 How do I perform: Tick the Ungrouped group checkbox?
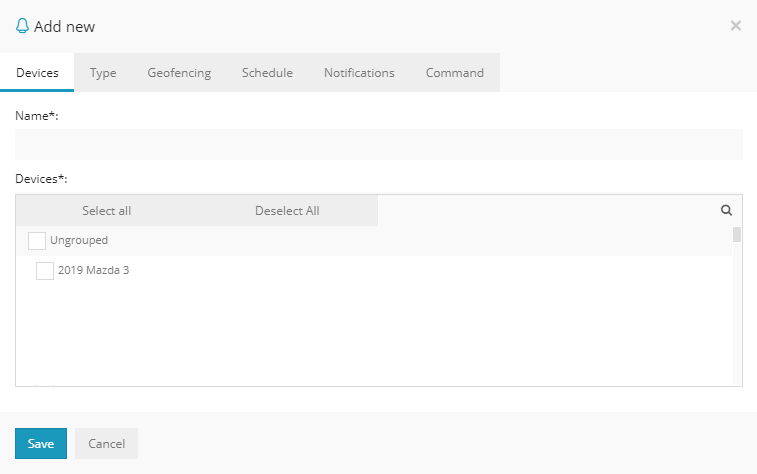pos(37,241)
